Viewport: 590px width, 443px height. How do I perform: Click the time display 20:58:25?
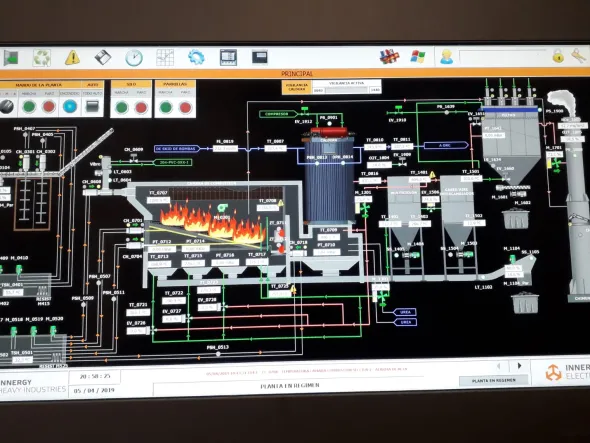pyautogui.click(x=95, y=376)
